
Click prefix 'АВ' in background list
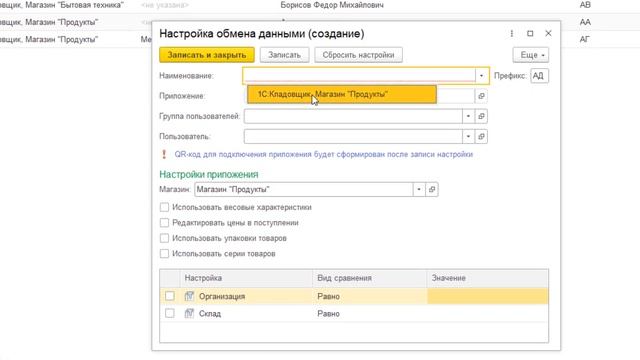pyautogui.click(x=585, y=5)
